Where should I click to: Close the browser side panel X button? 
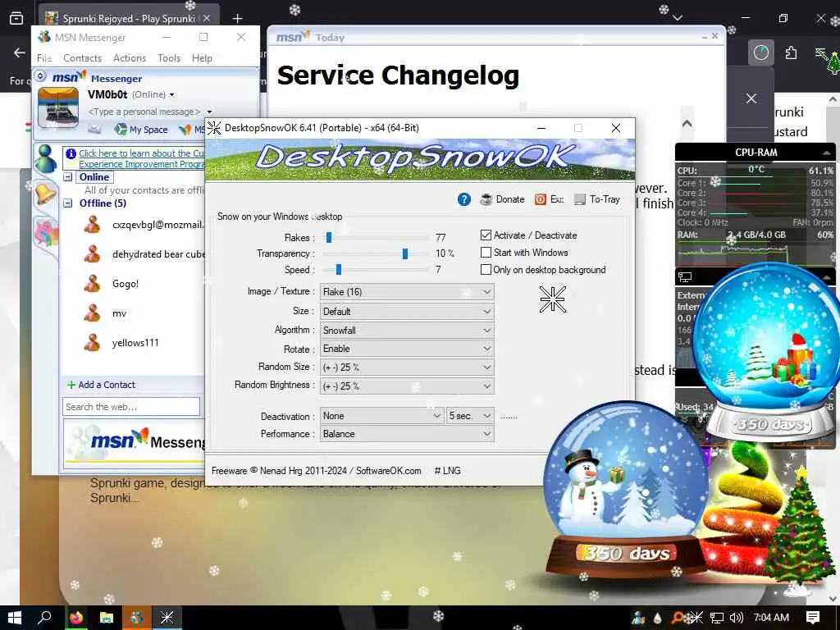(751, 98)
